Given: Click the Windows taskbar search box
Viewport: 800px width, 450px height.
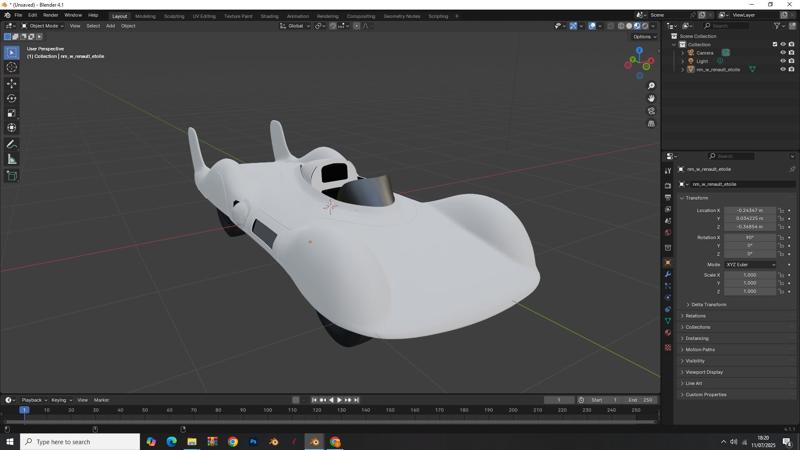Looking at the screenshot, I should 80,441.
